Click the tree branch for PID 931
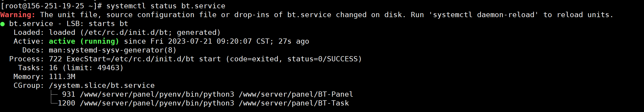 [54, 94]
